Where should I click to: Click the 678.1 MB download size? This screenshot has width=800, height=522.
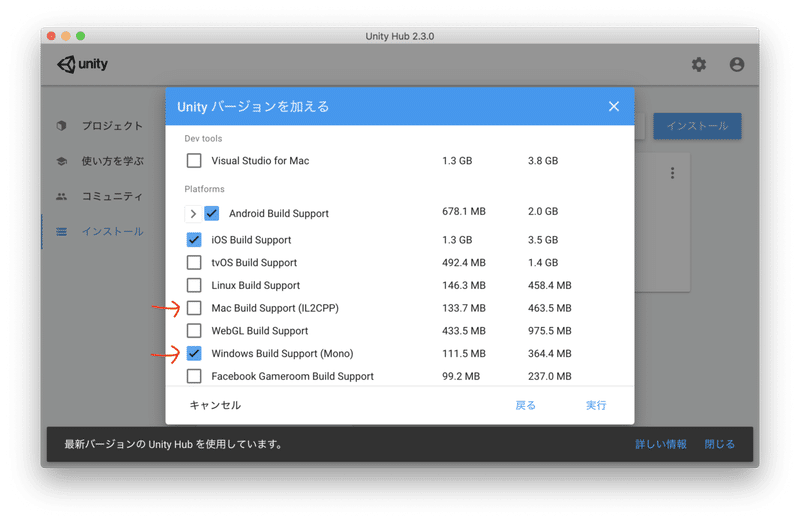(464, 211)
